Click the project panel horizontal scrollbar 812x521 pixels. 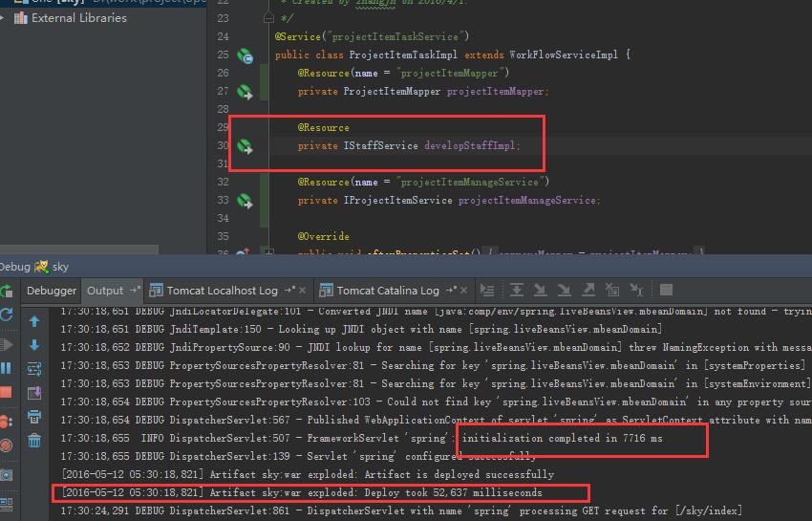[79, 250]
